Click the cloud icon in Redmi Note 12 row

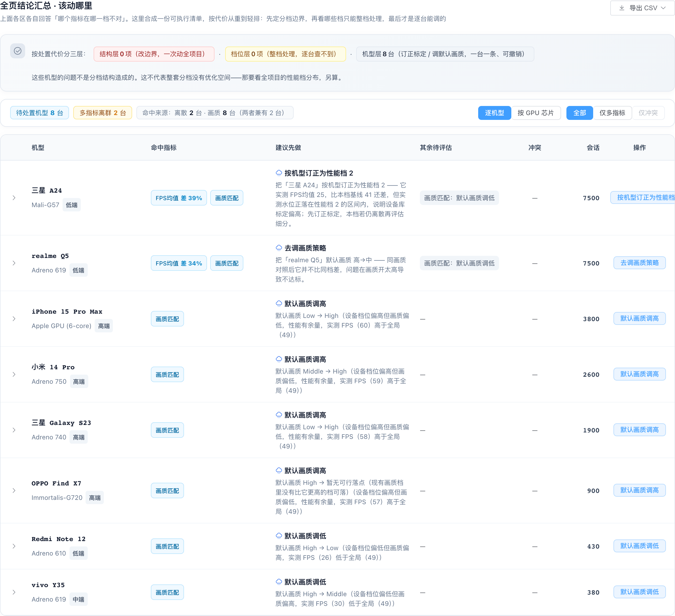(x=279, y=536)
